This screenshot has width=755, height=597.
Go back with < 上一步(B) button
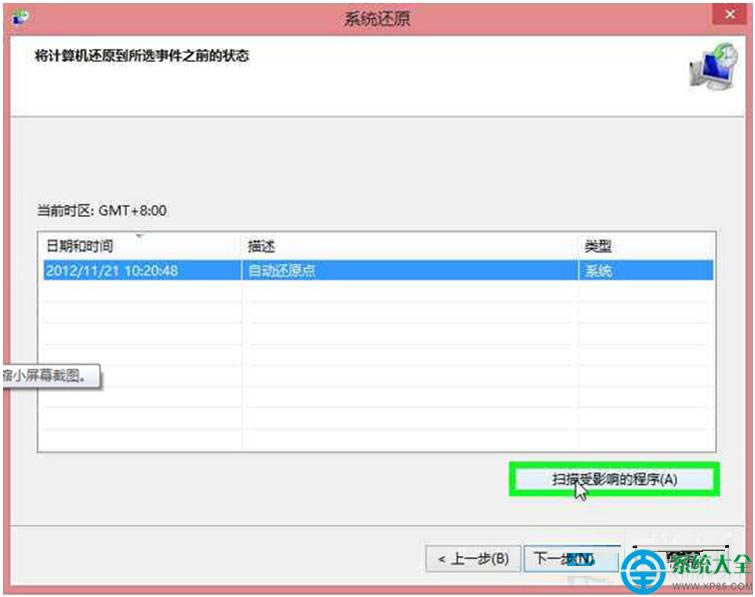(473, 559)
